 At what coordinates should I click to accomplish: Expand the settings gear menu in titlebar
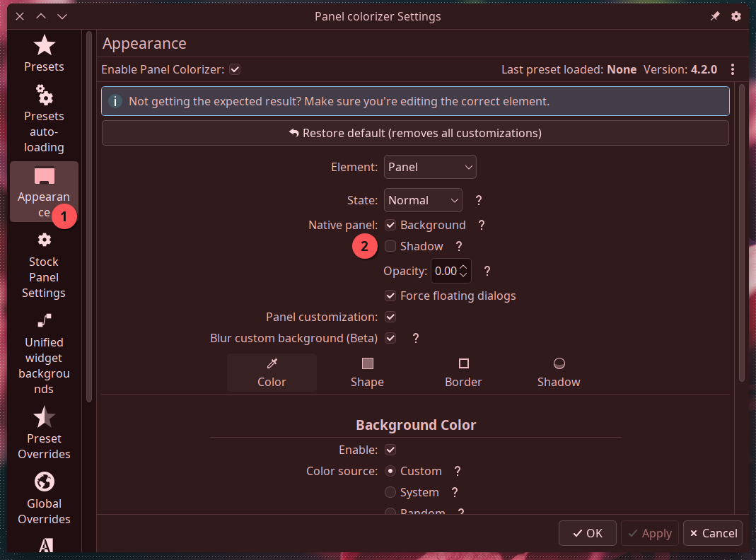pos(736,16)
